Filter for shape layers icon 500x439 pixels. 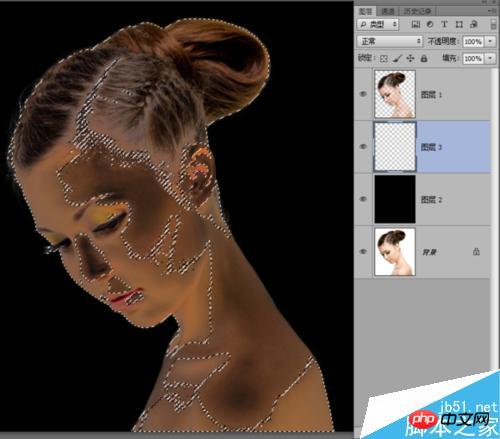pyautogui.click(x=459, y=24)
